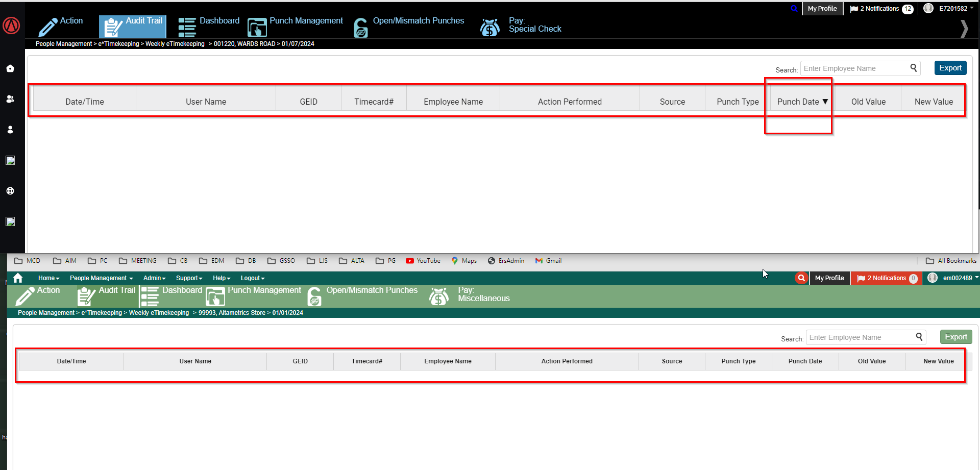This screenshot has height=470, width=980.
Task: Click Timecard# header in bottom table
Action: coord(367,361)
